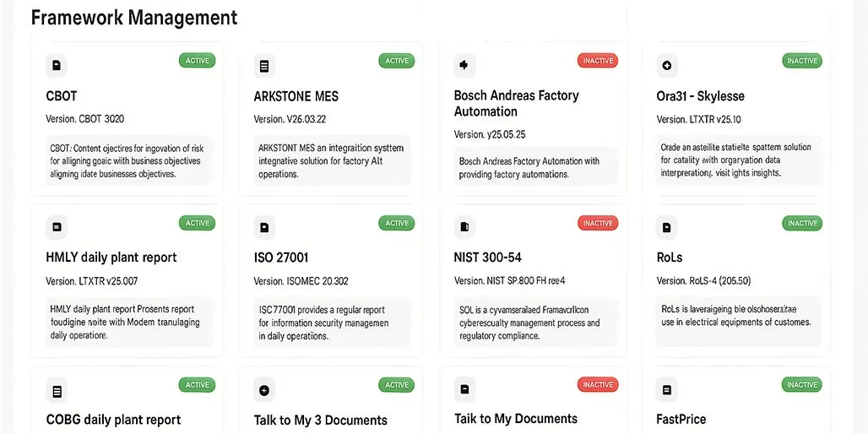
Task: Click the Talk to My 3 Documents icon
Action: click(264, 390)
